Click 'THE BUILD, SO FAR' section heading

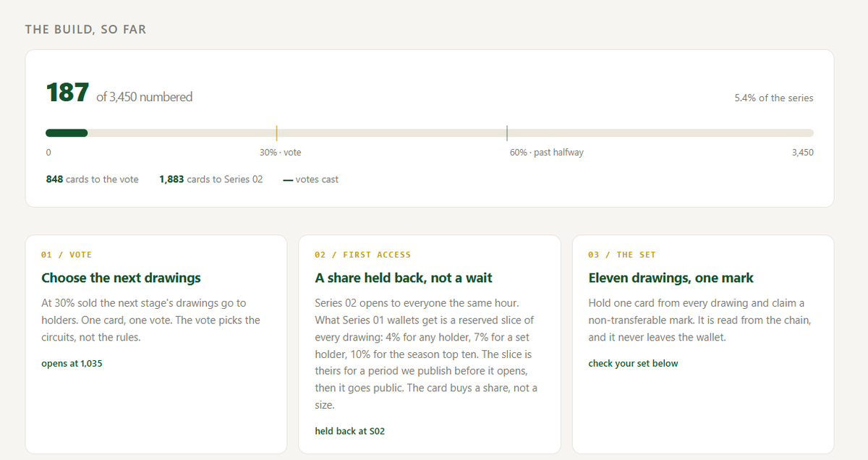coord(85,30)
